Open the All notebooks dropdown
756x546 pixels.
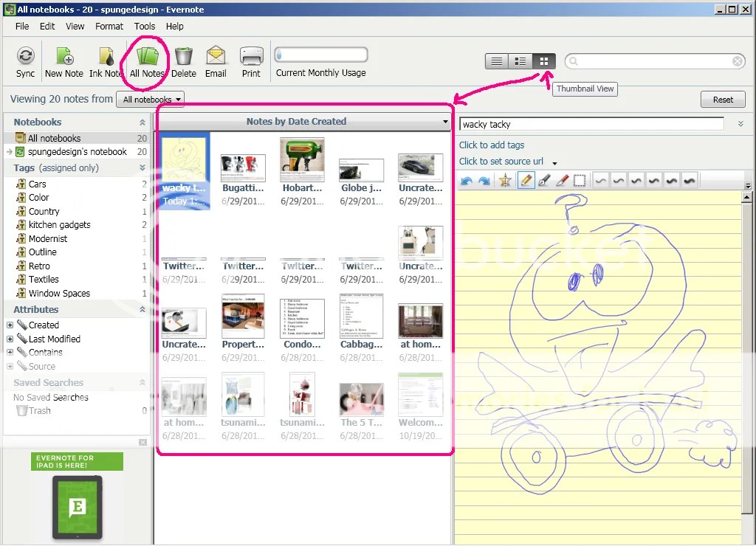[x=151, y=100]
